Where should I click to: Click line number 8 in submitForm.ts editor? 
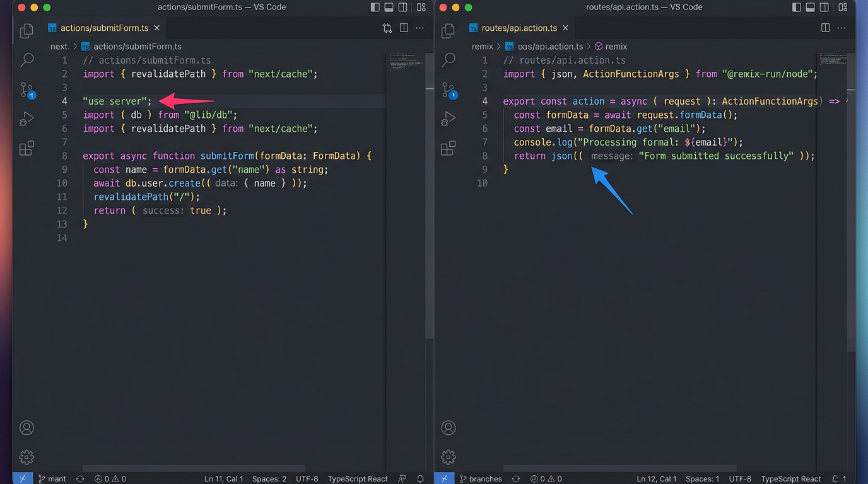[64, 156]
